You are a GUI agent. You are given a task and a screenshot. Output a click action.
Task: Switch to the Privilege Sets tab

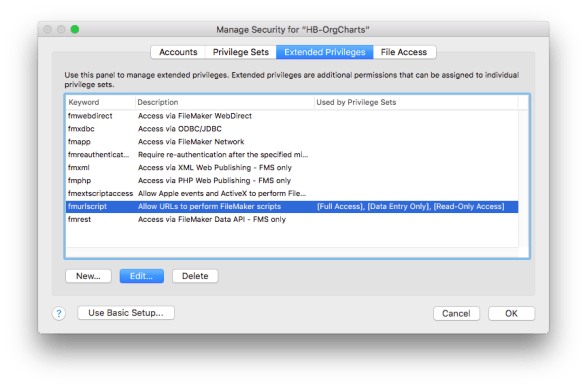click(x=241, y=52)
